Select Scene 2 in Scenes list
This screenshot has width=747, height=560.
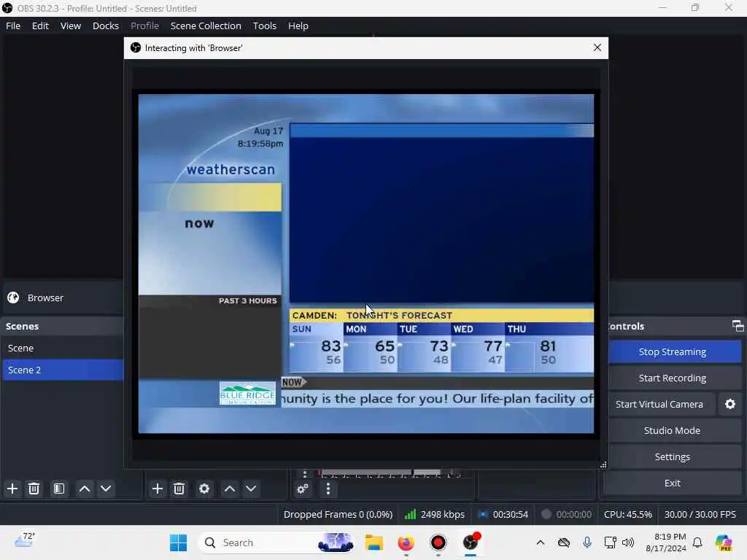pyautogui.click(x=63, y=370)
